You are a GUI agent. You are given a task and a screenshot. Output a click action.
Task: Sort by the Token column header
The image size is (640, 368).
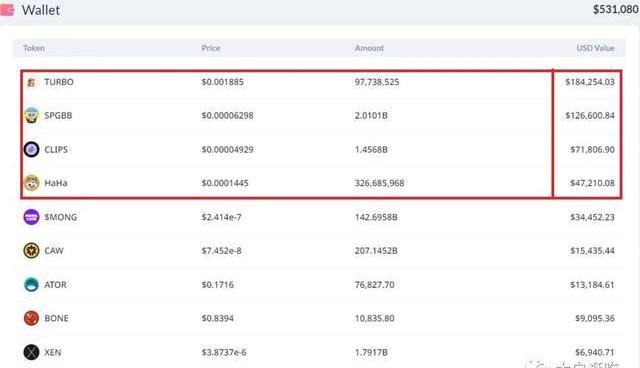pyautogui.click(x=34, y=48)
